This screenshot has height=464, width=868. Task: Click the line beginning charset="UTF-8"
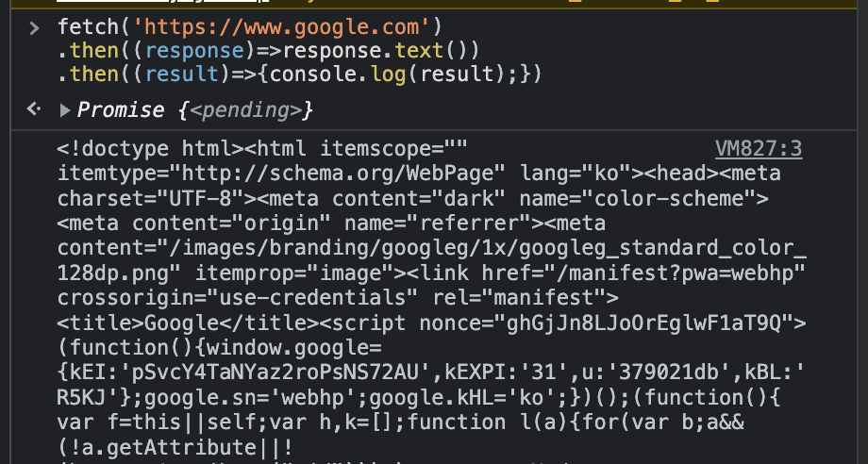point(413,199)
